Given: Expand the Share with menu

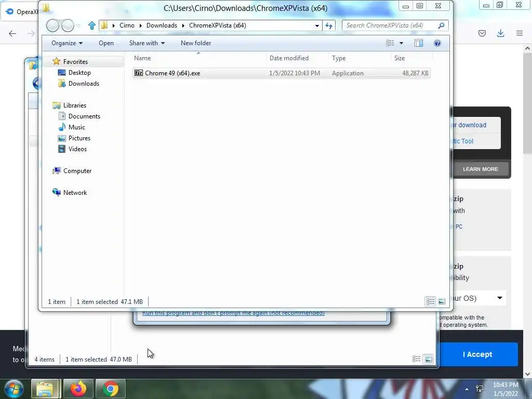Looking at the screenshot, I should tap(147, 43).
